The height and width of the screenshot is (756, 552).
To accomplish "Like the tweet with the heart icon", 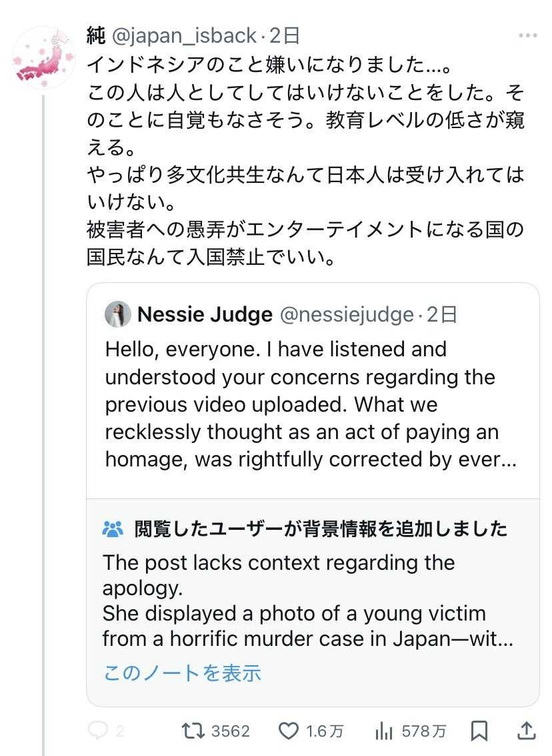I will (288, 731).
